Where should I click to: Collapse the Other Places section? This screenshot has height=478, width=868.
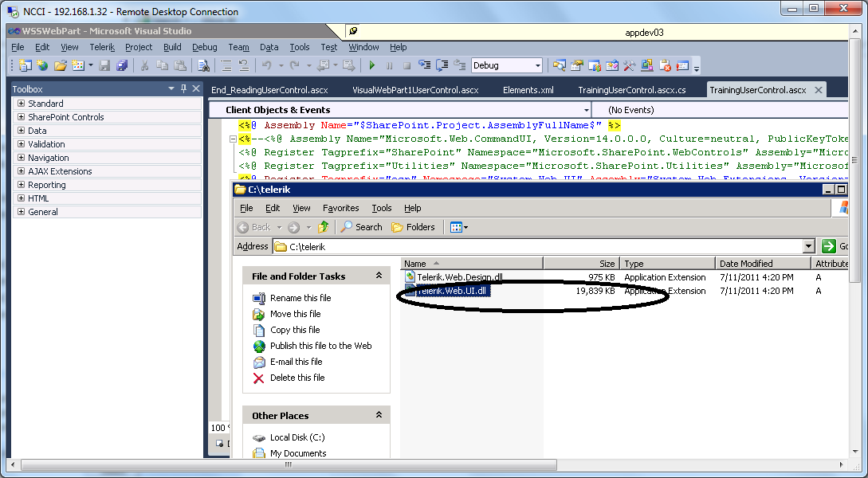[x=379, y=414]
